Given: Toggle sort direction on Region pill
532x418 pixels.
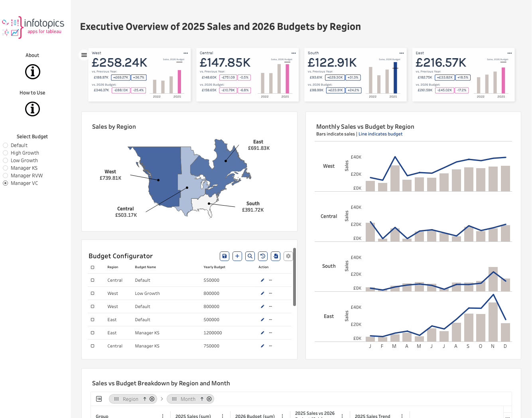Looking at the screenshot, I should point(145,399).
